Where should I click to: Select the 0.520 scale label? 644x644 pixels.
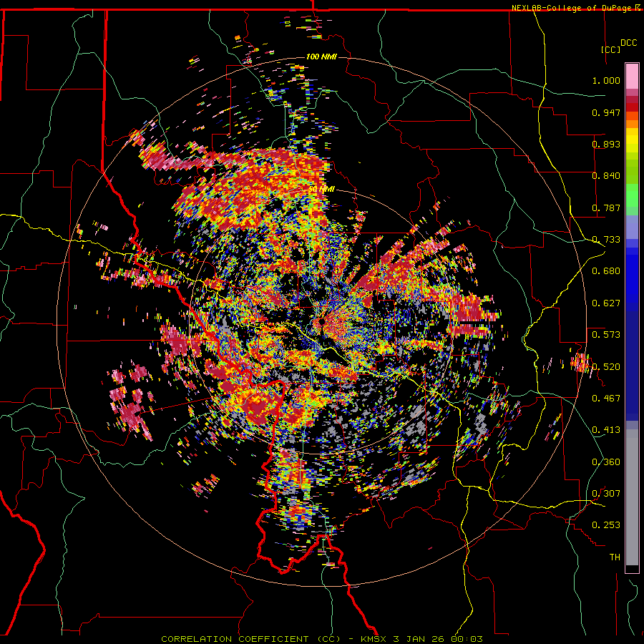point(606,367)
